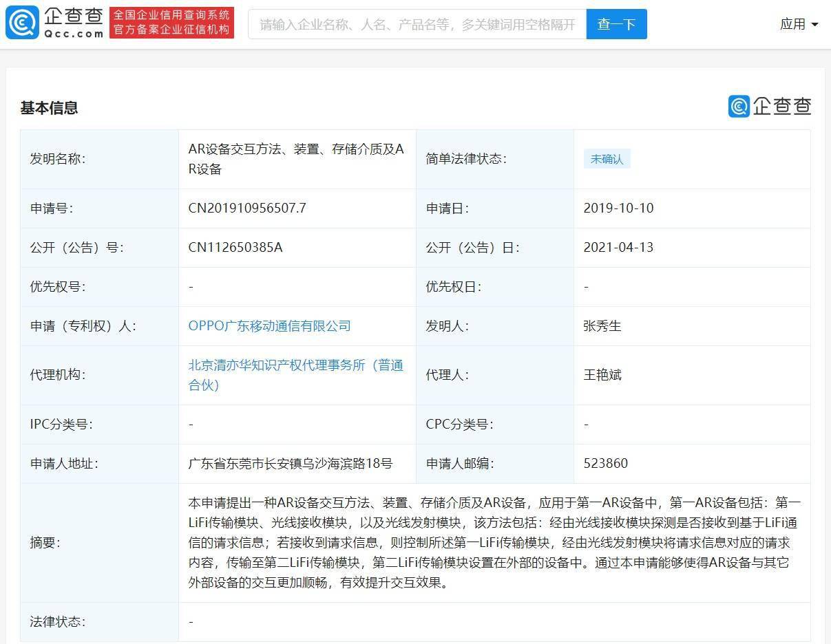Click the 简单法律状态 label cell
Screen dimensions: 831x644
coord(495,159)
